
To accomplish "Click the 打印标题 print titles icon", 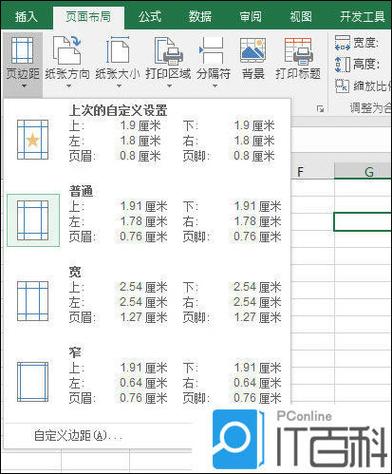I will 298,50.
